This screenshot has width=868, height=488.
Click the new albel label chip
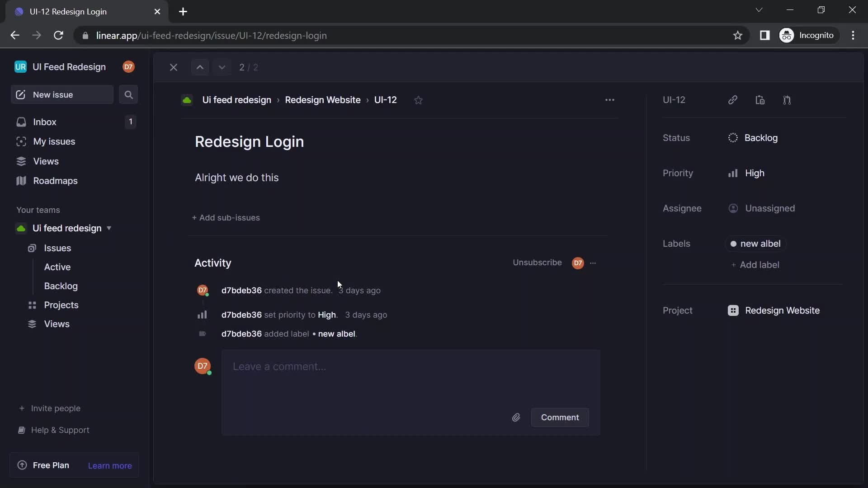click(x=755, y=244)
